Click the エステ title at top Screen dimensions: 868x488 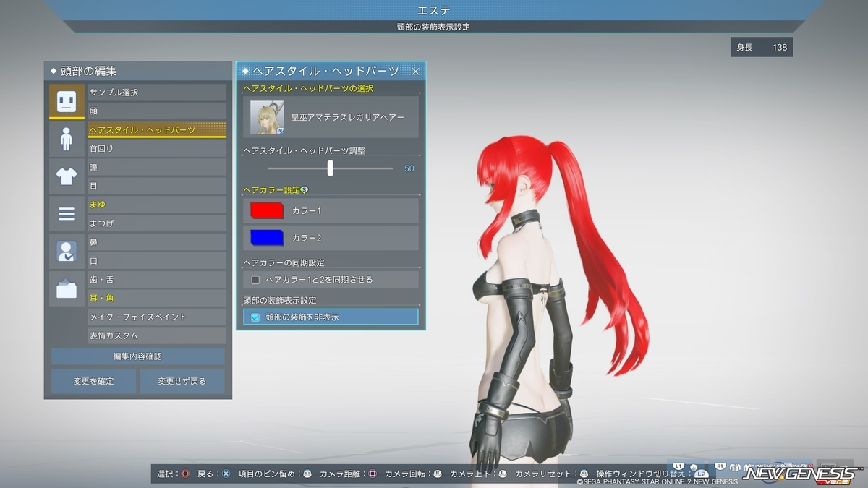[434, 10]
